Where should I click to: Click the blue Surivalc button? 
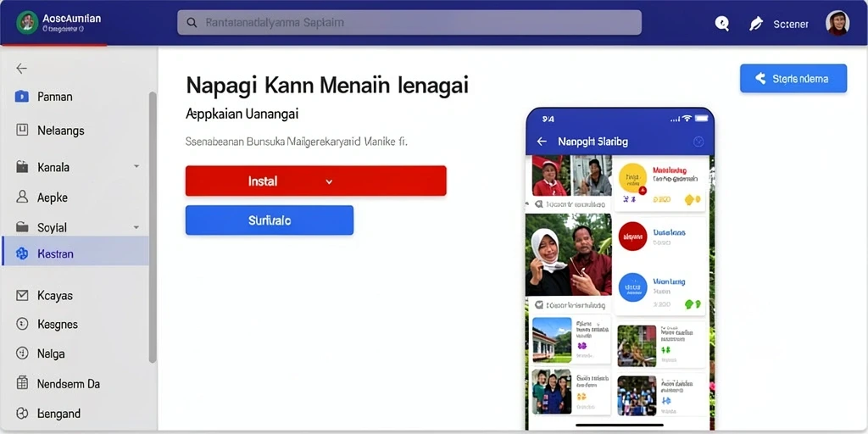[270, 220]
